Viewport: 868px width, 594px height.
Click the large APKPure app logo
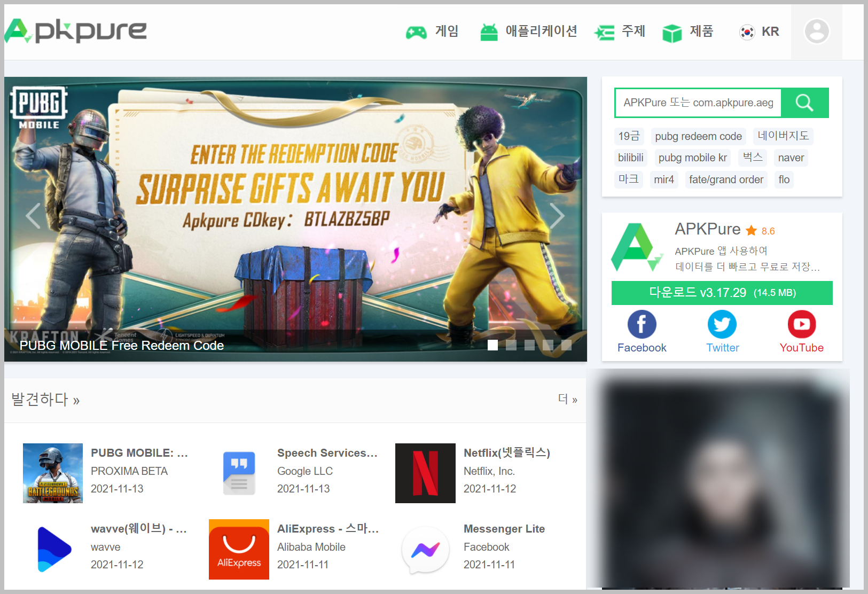[x=637, y=247]
